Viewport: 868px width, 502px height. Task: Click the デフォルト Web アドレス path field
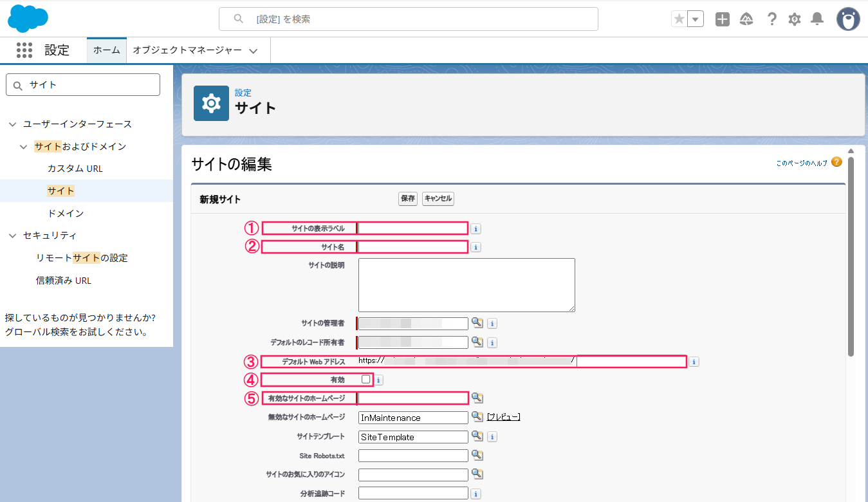coord(631,361)
